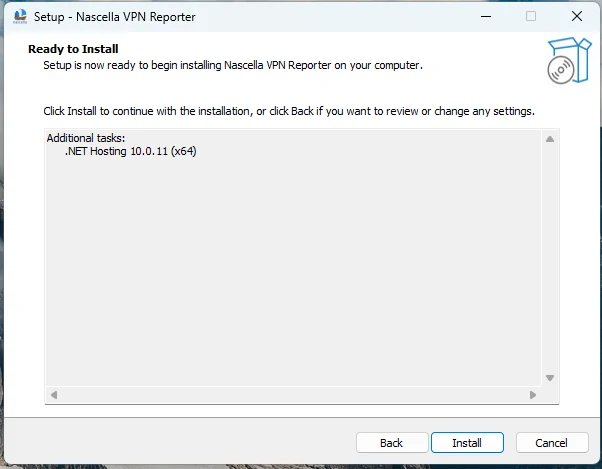Click the 'Setup - Nascella VPN Reporter' window title
Screen dimensions: 602x469
pyautogui.click(x=115, y=17)
